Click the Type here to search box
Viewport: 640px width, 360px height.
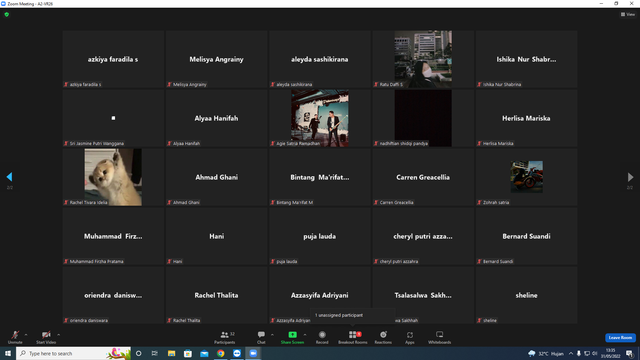73,353
